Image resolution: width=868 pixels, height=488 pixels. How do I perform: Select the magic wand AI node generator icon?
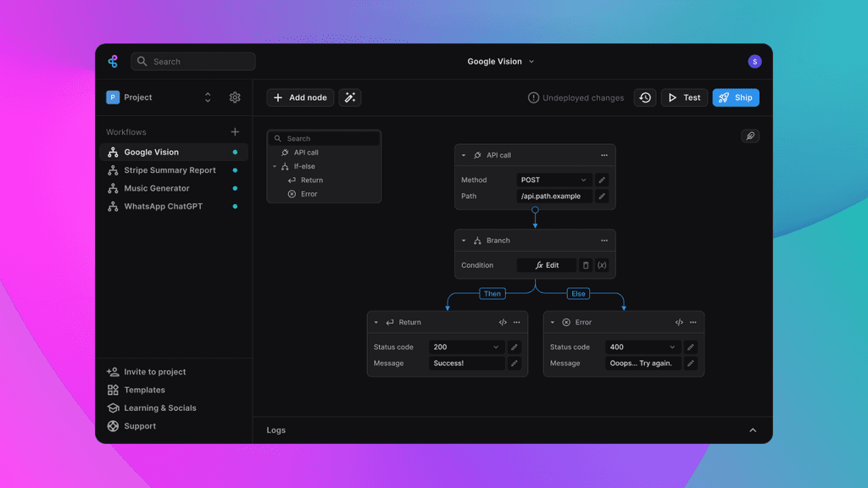click(x=350, y=97)
